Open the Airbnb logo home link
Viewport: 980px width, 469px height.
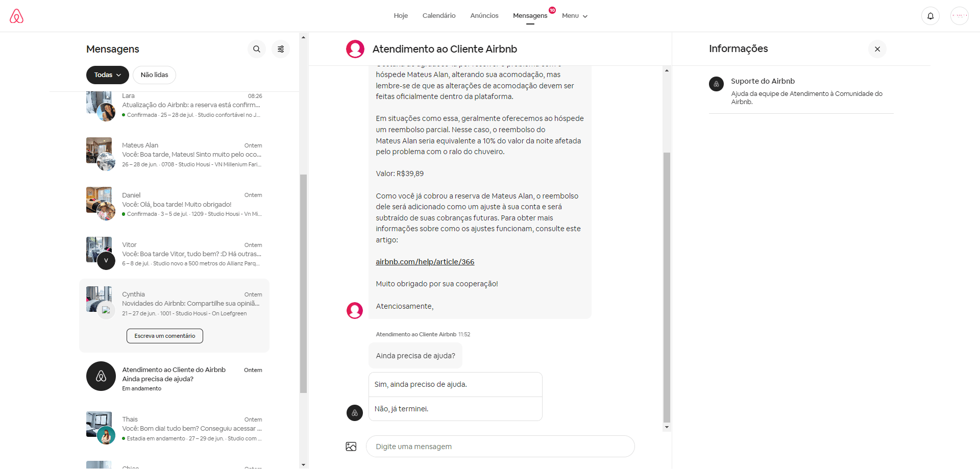coord(16,16)
